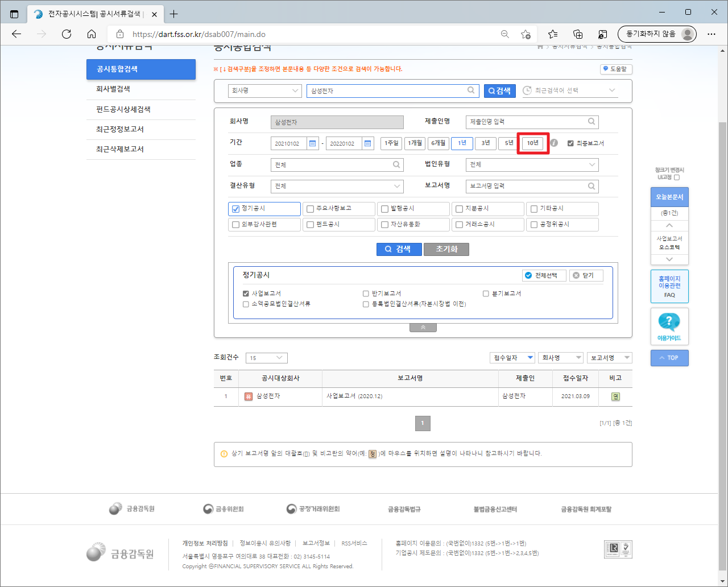Click the magnifier in the 삼성전자 search box
Image resolution: width=728 pixels, height=587 pixels.
[x=471, y=90]
